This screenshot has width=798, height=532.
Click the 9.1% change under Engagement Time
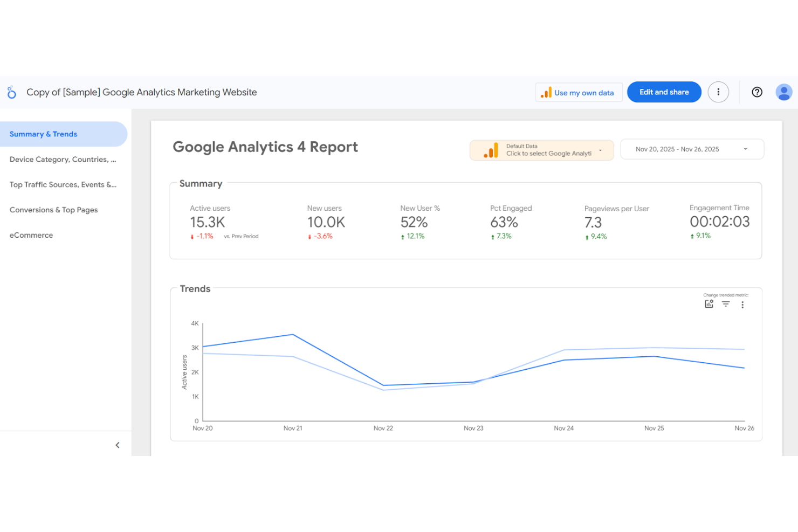pos(700,236)
